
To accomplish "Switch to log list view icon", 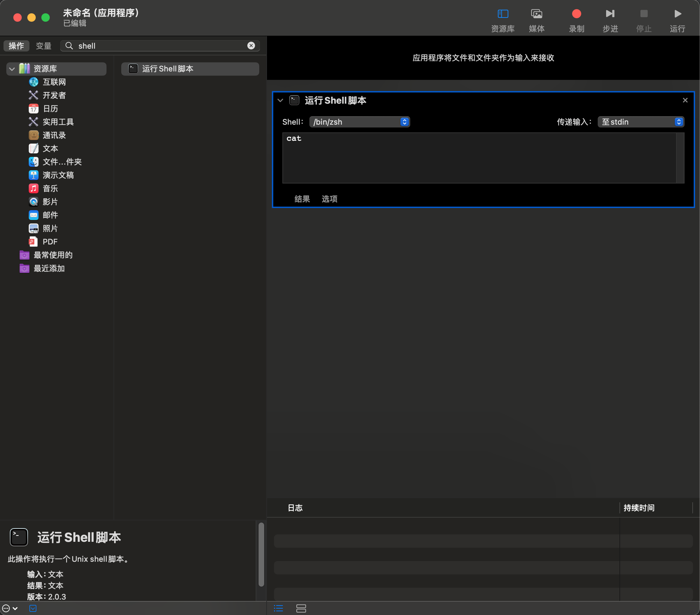I will (x=279, y=608).
